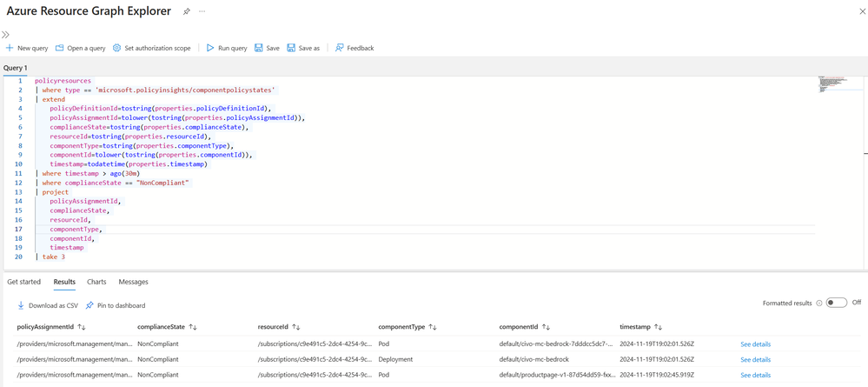This screenshot has width=868, height=387.
Task: Sort by complianceState column arrows
Action: click(x=193, y=327)
